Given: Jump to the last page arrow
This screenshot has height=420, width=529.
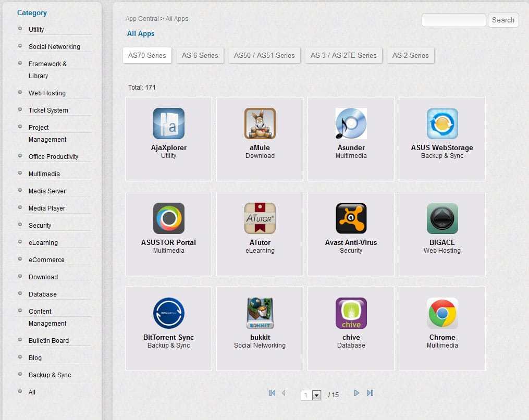Looking at the screenshot, I should tap(370, 393).
